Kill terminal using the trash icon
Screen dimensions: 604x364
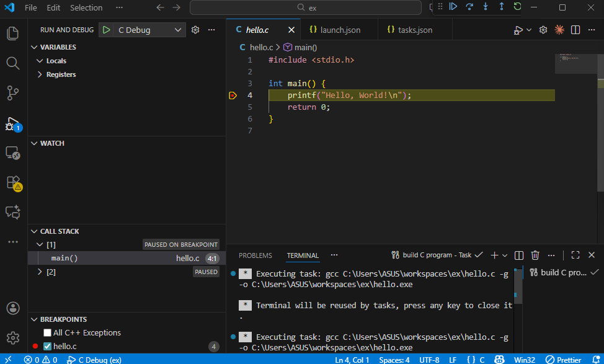[x=535, y=255]
